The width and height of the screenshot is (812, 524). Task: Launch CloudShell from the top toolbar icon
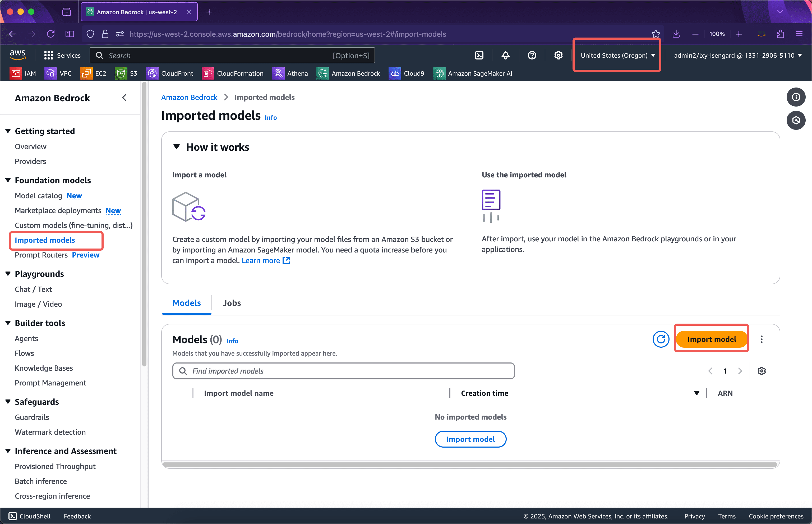(479, 55)
